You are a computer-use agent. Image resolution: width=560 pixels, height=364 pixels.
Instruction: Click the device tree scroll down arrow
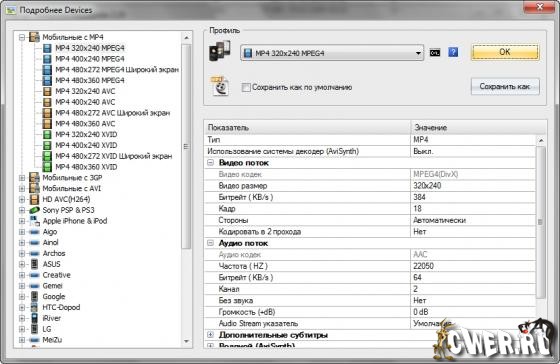[186, 341]
